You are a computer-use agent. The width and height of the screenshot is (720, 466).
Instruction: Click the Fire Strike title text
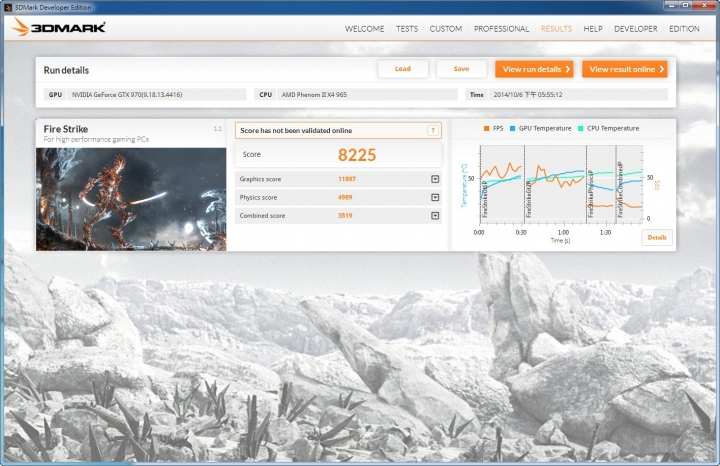(66, 129)
